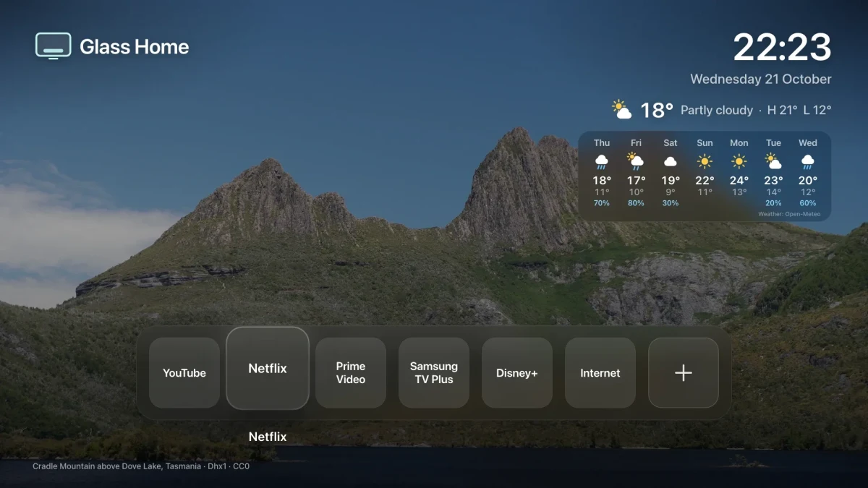Click Tuesday's 20% rain chance
Viewport: 868px width, 488px height.
773,203
